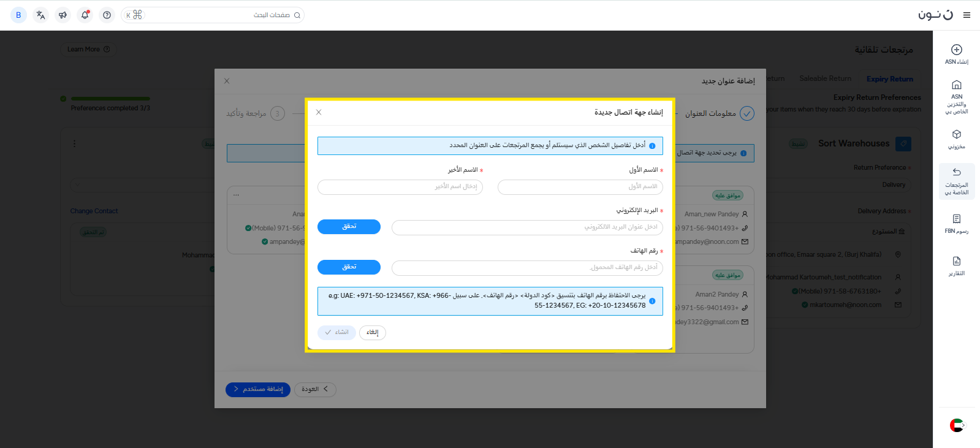Close the إضافة عنوان جديد dialog behind
Image resolution: width=980 pixels, height=448 pixels.
point(227,81)
